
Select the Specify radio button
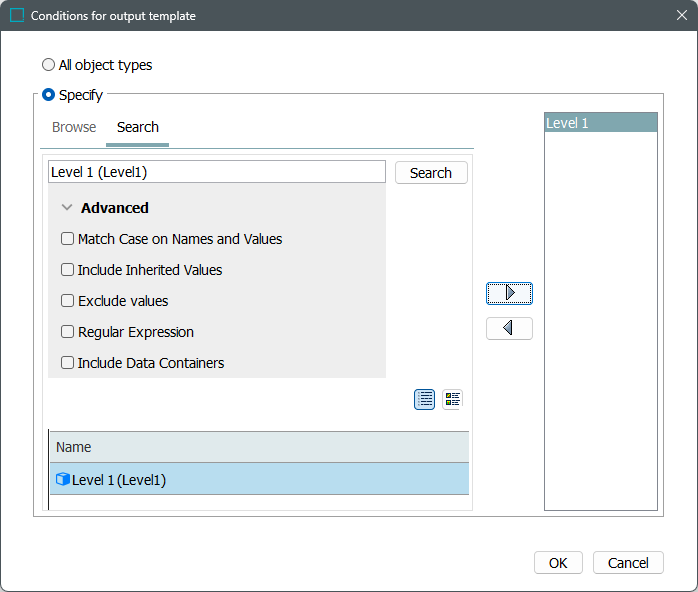tap(49, 96)
